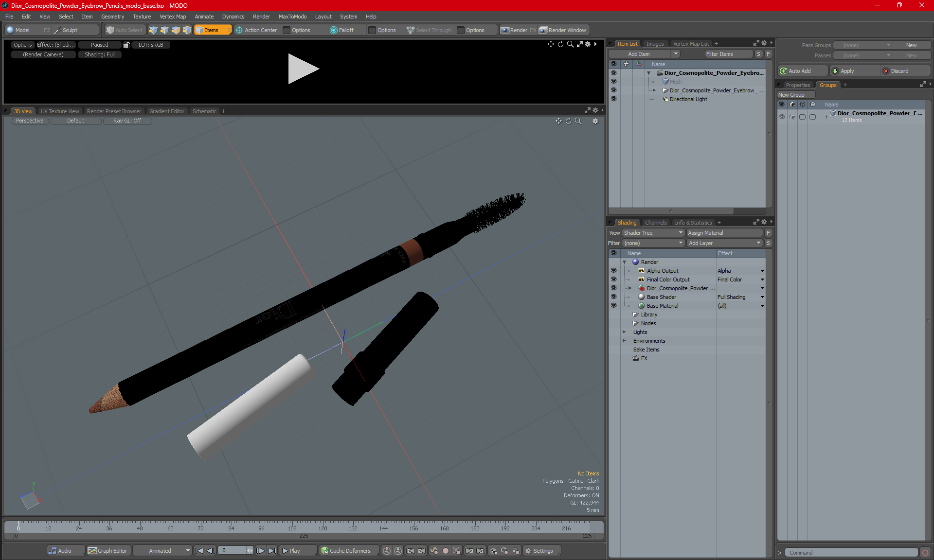Toggle Select Through Options checkbox
This screenshot has width=934, height=560.
coord(461,30)
